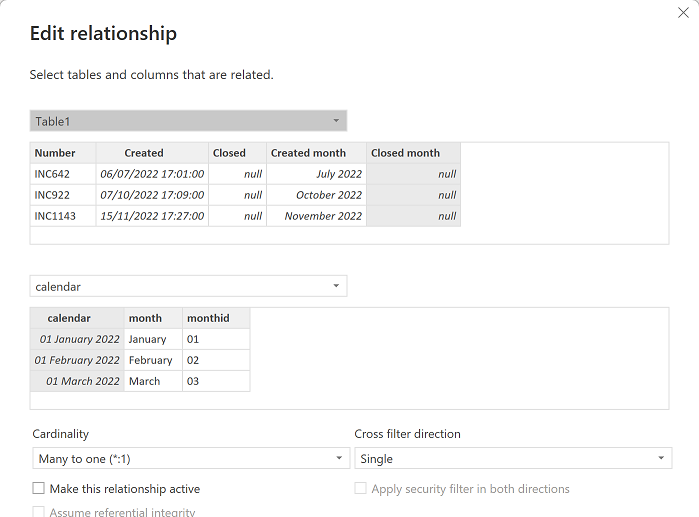The image size is (699, 517).
Task: Select the Created column header
Action: click(144, 153)
